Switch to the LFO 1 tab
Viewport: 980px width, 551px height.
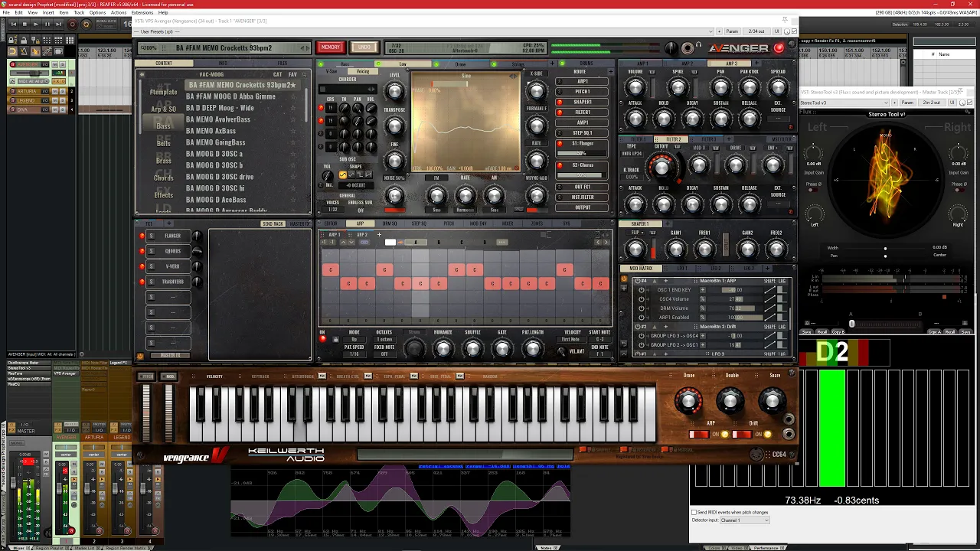tap(682, 268)
